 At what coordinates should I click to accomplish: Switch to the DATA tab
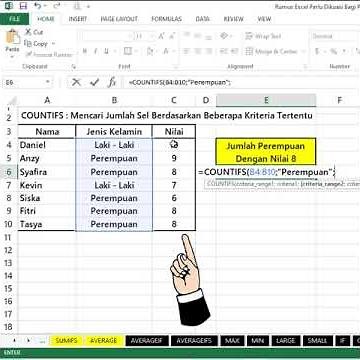point(202,19)
